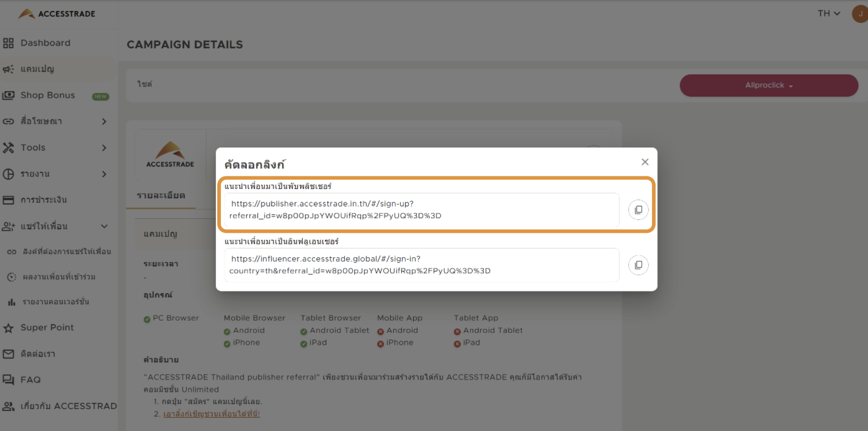Open การชำระเงิน menu item

coord(44,200)
